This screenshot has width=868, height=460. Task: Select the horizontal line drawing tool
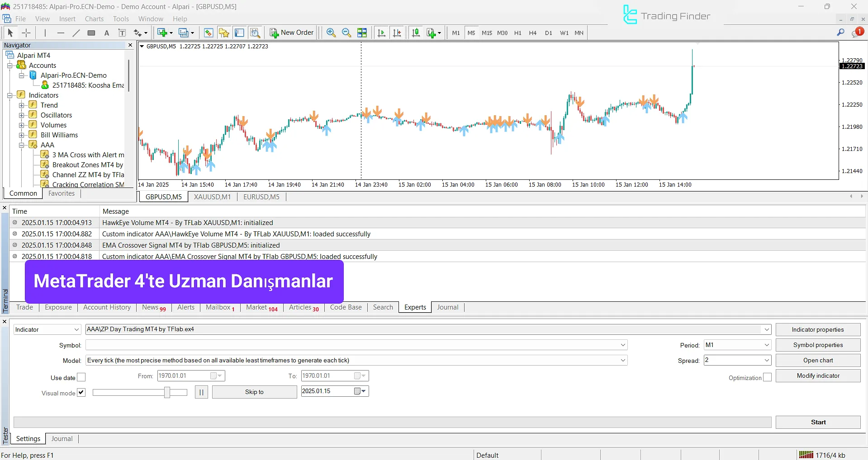coord(61,33)
